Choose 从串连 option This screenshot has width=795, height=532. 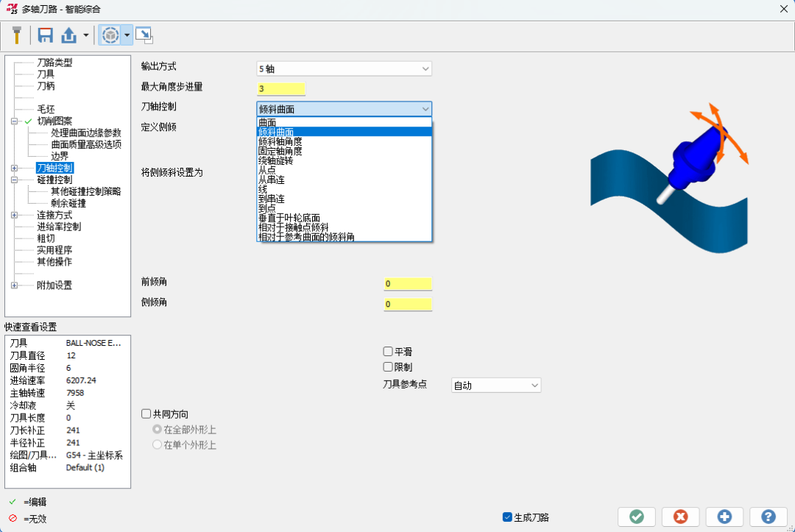coord(344,180)
